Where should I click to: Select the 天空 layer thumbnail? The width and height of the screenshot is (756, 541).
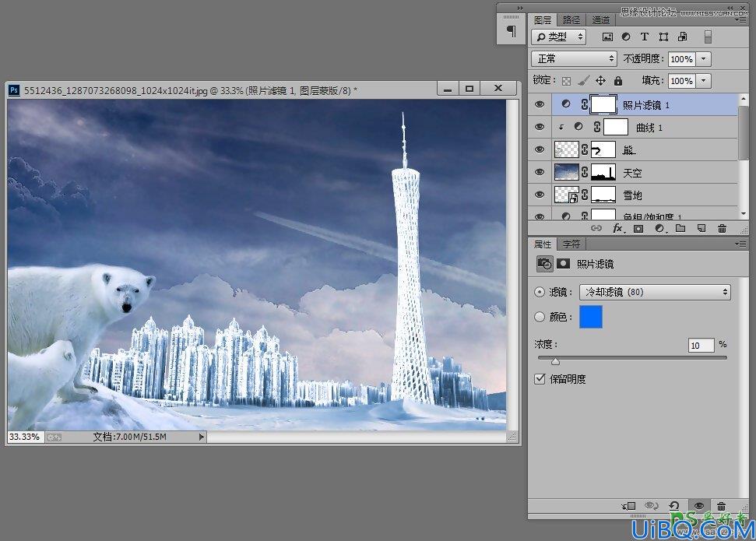[567, 172]
